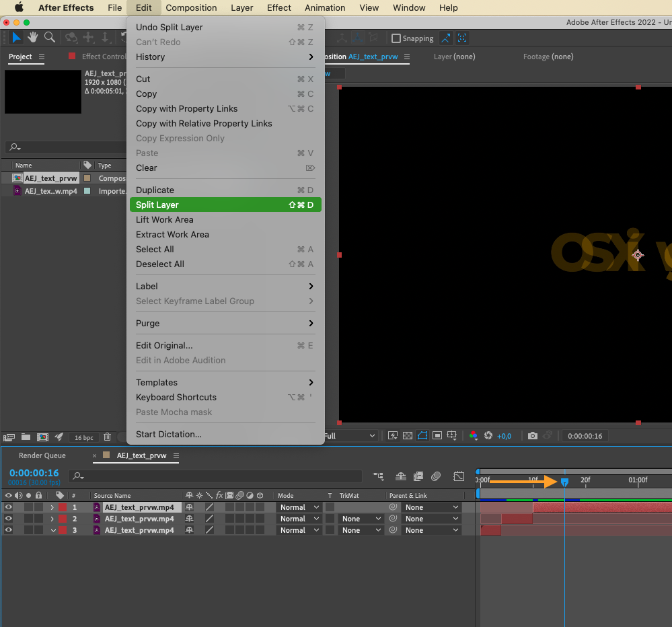Select the Hand tool in the toolbar
The height and width of the screenshot is (627, 672).
[32, 38]
